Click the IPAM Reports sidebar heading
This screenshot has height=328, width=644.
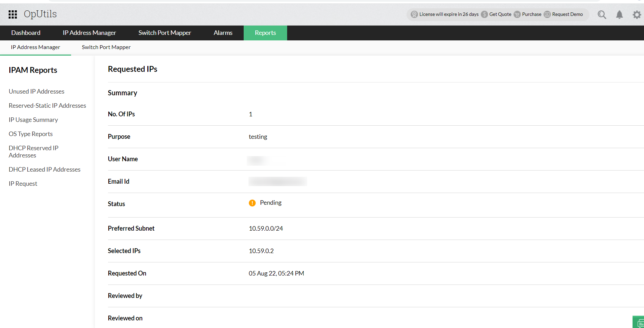point(33,70)
